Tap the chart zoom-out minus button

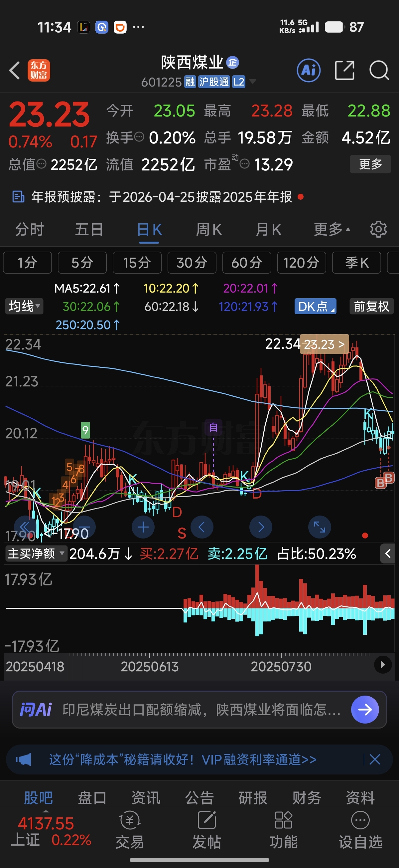[x=84, y=527]
